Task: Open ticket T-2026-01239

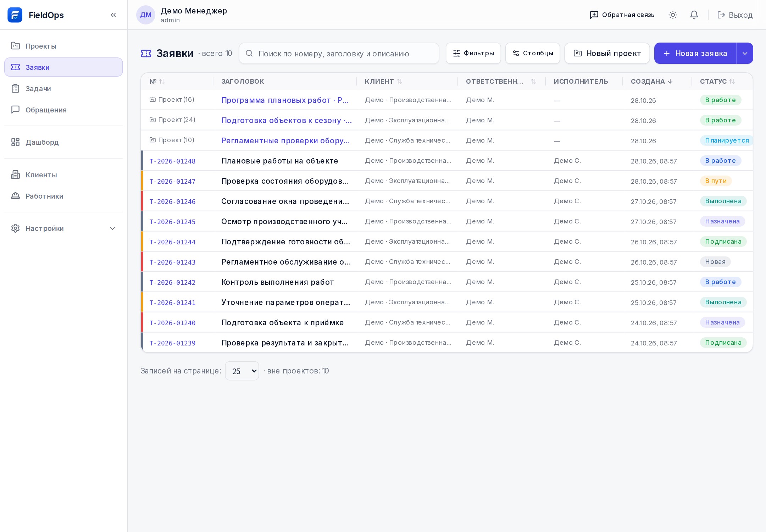Action: (172, 343)
